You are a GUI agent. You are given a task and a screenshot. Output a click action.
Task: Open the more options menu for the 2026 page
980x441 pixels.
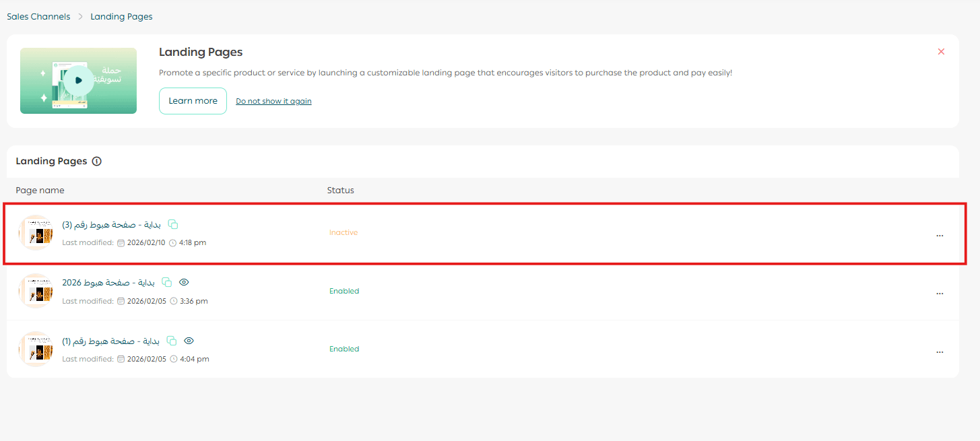940,294
